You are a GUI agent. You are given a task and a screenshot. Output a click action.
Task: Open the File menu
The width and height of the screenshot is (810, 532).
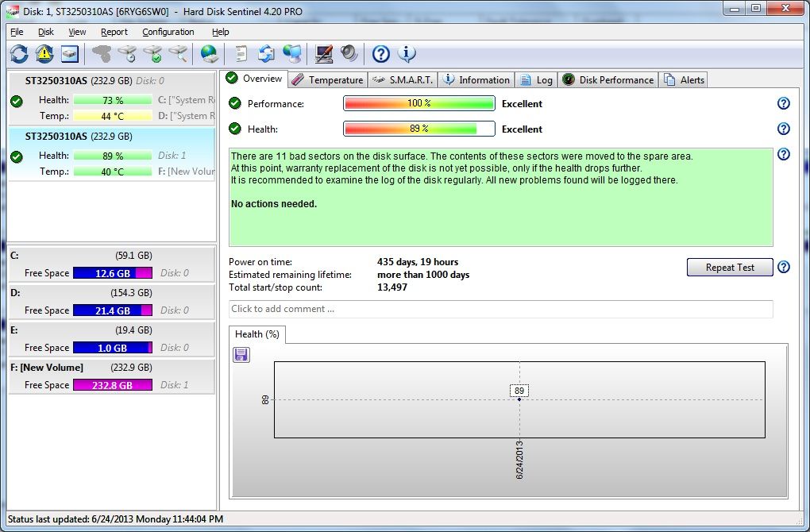point(17,32)
